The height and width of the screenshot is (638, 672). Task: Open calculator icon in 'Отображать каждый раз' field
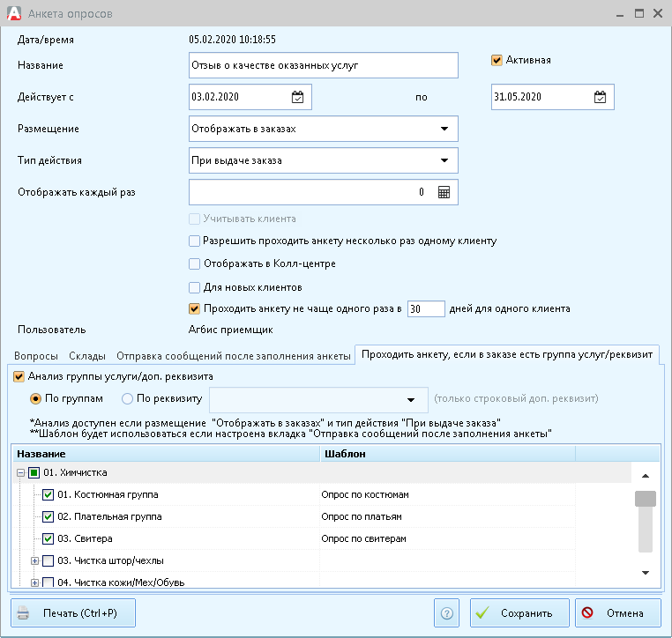coord(444,192)
